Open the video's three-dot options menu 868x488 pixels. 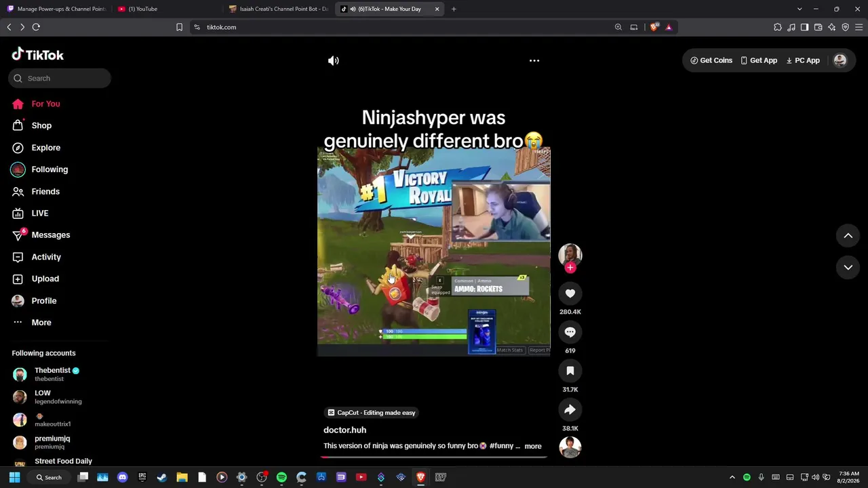pos(534,60)
